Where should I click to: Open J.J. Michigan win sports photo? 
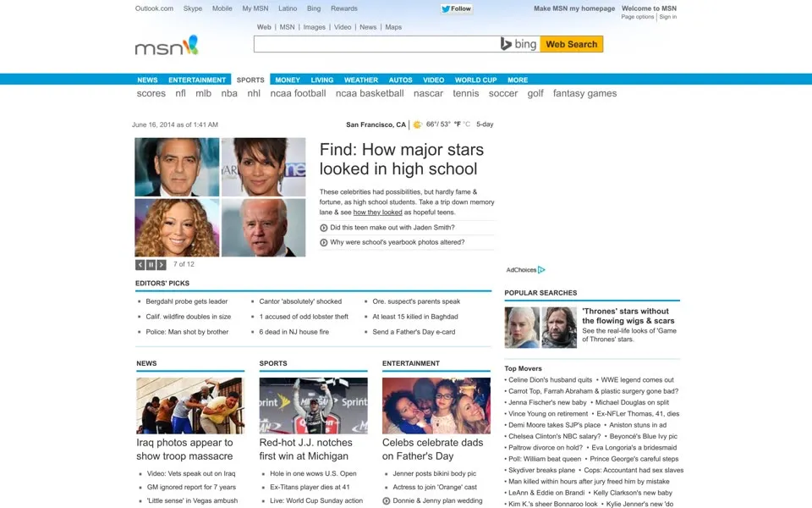(313, 406)
